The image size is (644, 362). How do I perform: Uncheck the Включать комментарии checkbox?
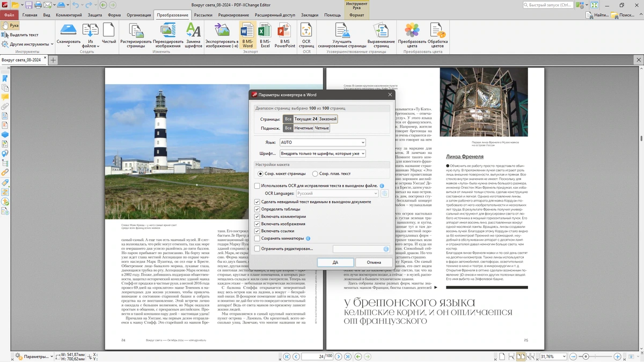257,217
